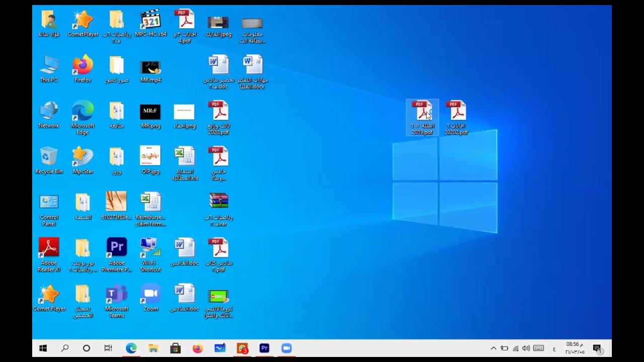Image resolution: width=644 pixels, height=362 pixels.
Task: Select the Wi-Fi Shortcut icon
Action: pyautogui.click(x=150, y=255)
